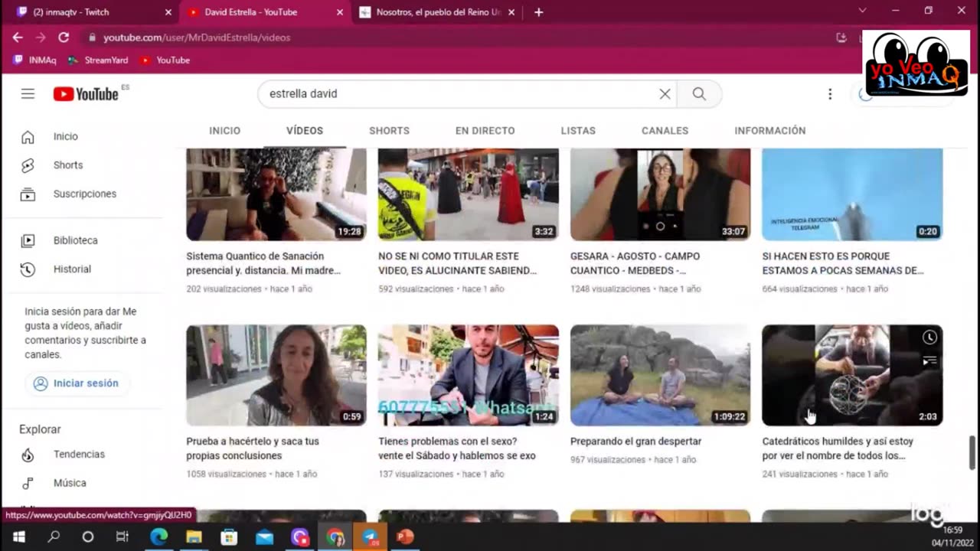The height and width of the screenshot is (551, 980).
Task: Open the INFORMACIÓN channel tab
Action: click(x=769, y=131)
